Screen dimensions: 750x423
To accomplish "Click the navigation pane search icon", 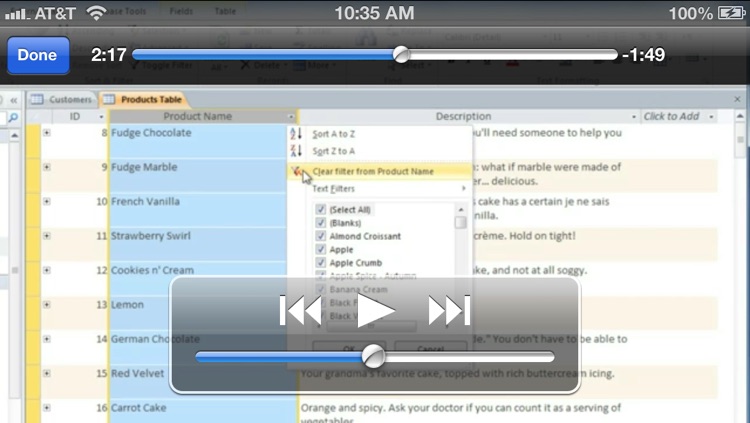I will (13, 117).
